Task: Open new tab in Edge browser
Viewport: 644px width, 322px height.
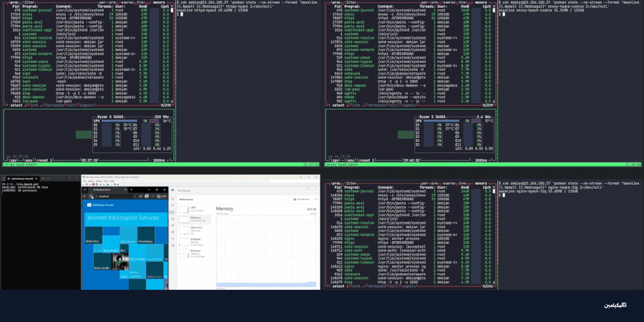Action: (131, 190)
